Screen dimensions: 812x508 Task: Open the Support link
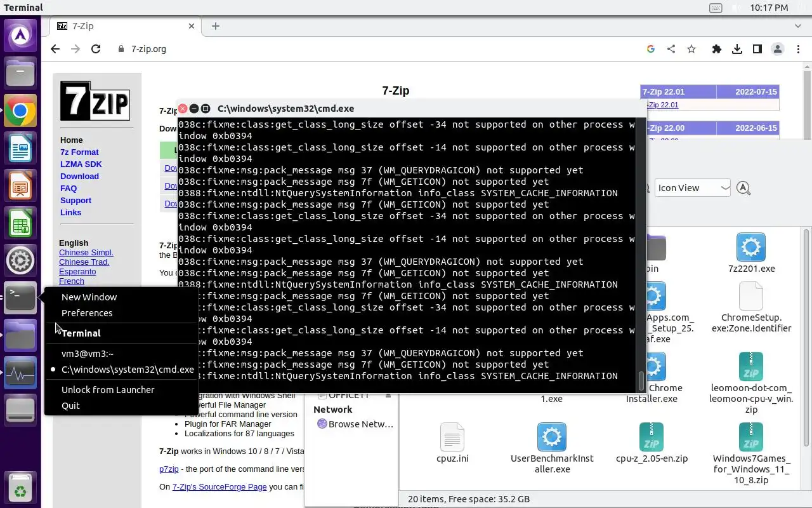click(75, 201)
